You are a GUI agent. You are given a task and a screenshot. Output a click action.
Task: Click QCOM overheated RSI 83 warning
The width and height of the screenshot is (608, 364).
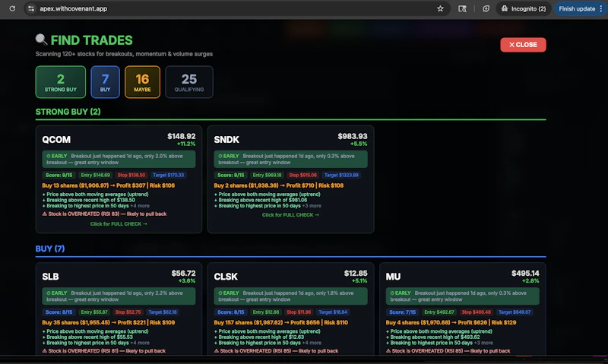(x=104, y=214)
